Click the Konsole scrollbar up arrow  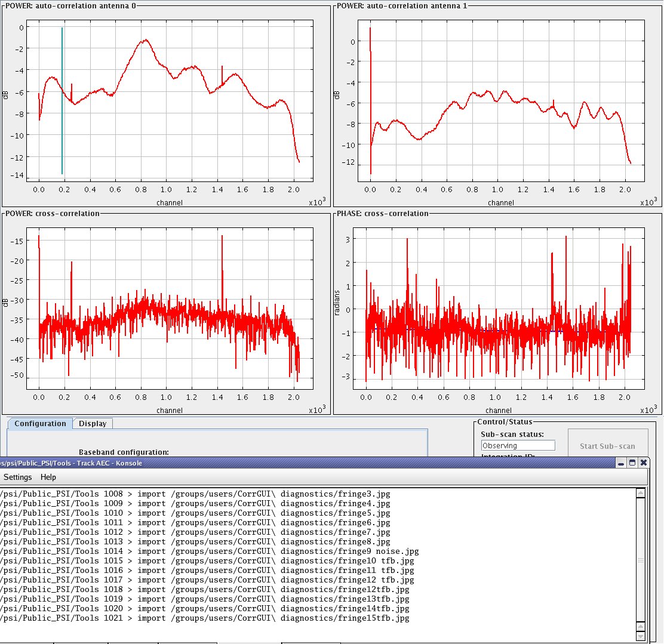coord(640,493)
